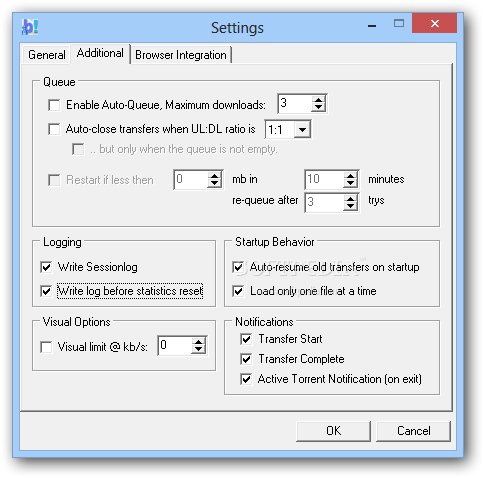Open the Browser Integration tab
Image resolution: width=484 pixels, height=478 pixels.
pyautogui.click(x=181, y=55)
